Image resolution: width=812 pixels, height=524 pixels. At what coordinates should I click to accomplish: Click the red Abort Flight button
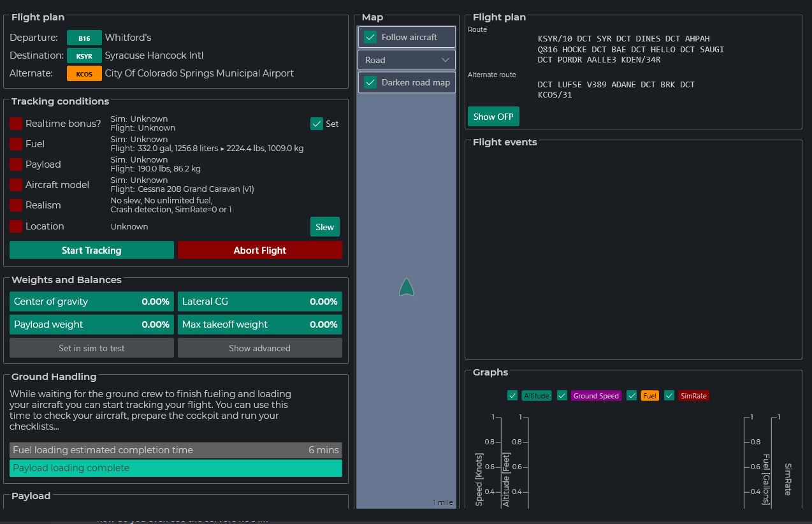click(x=260, y=250)
